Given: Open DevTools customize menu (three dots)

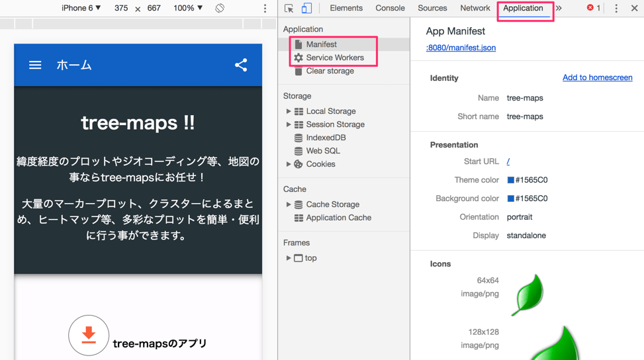Looking at the screenshot, I should 616,8.
